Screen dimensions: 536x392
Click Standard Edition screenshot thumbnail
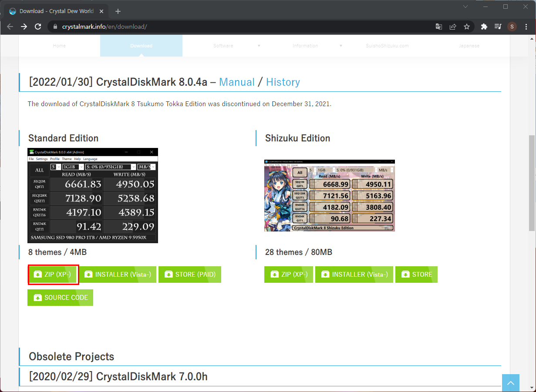coord(93,195)
